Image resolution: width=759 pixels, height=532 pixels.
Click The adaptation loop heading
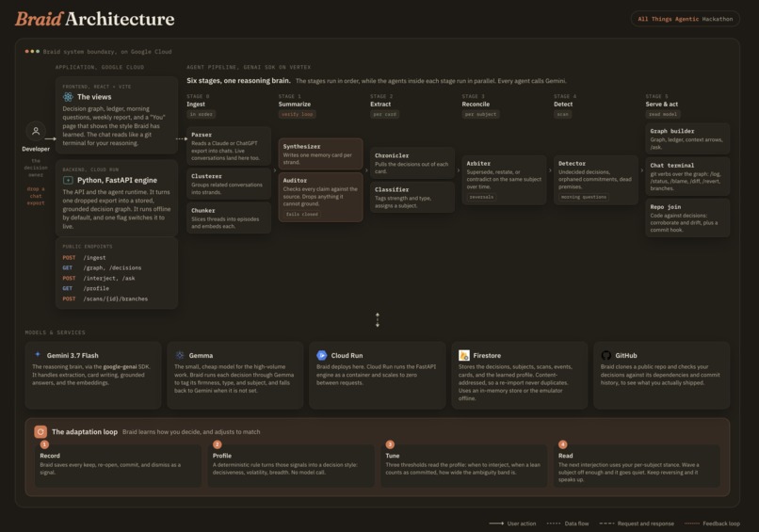84,431
